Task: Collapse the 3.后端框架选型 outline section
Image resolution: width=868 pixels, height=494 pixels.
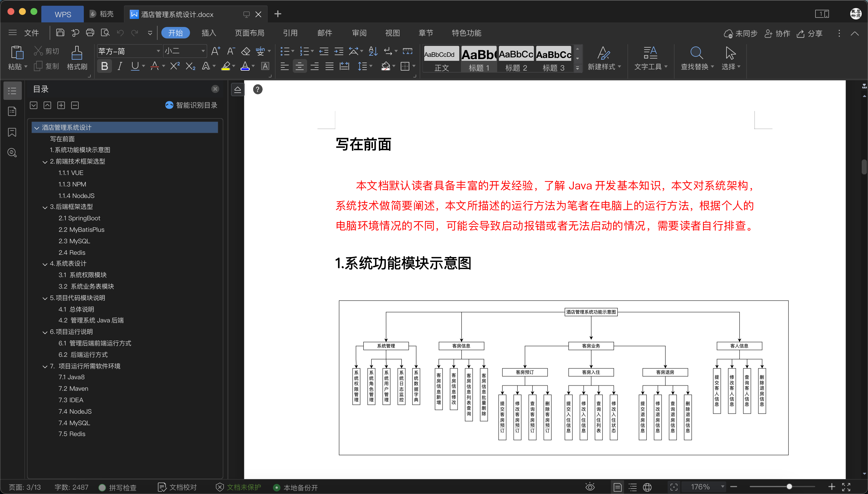Action: pyautogui.click(x=45, y=207)
